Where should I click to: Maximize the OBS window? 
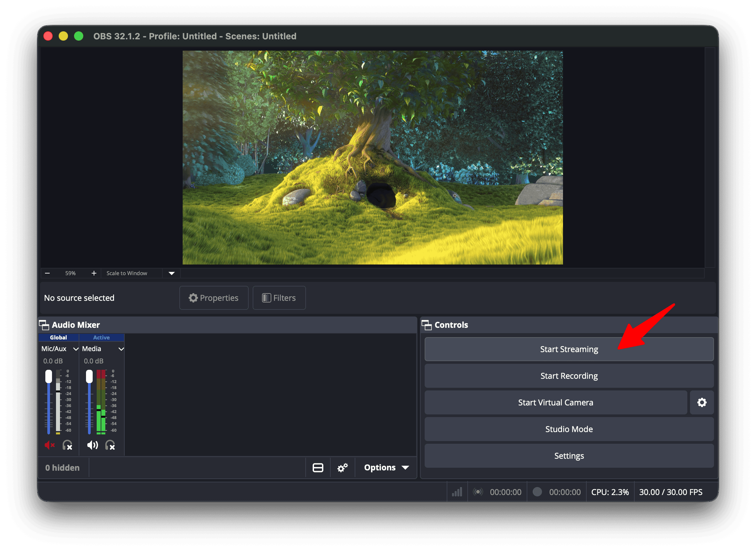(x=78, y=36)
